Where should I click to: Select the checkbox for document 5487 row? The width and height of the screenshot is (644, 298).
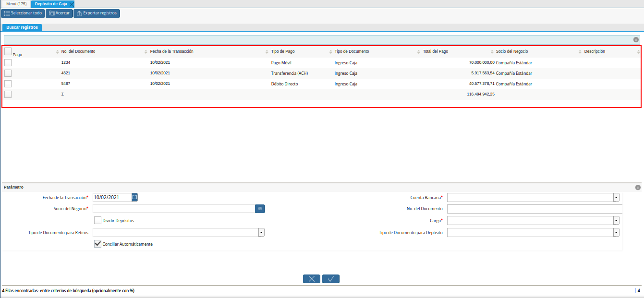[8, 84]
